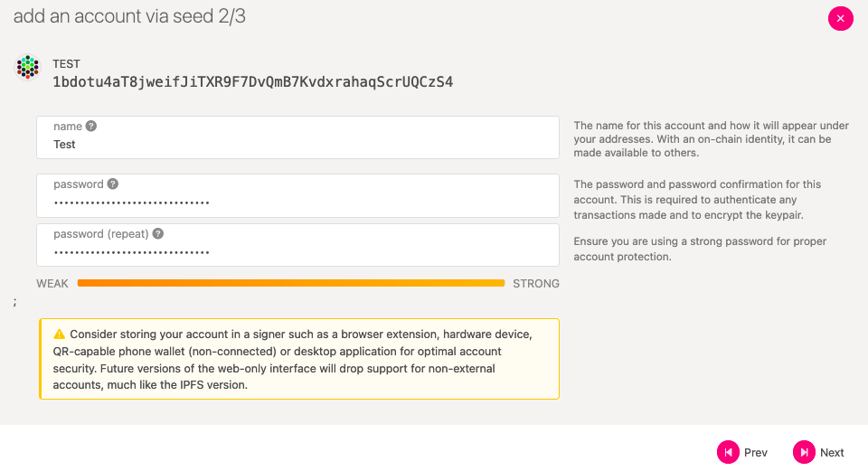Click the pink Prev arrow icon

click(728, 452)
